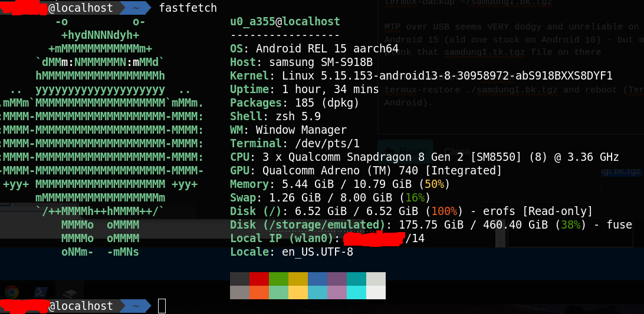Click the 'Host: samsung SM-S918B' line
The width and height of the screenshot is (644, 314).
[x=301, y=62]
